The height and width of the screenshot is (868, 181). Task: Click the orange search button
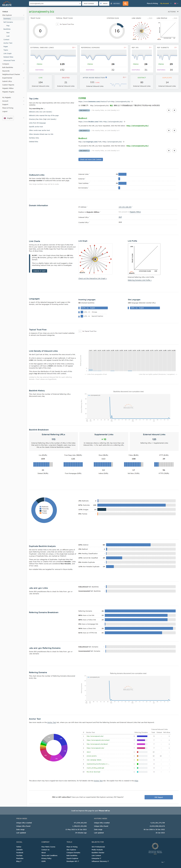point(126,3)
